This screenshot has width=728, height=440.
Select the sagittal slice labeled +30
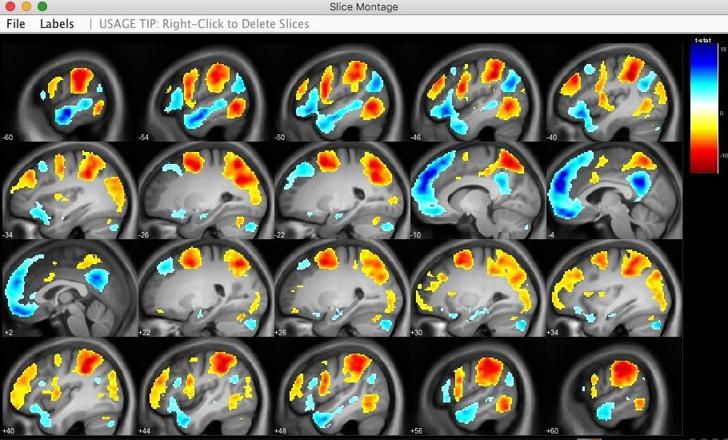click(477, 288)
